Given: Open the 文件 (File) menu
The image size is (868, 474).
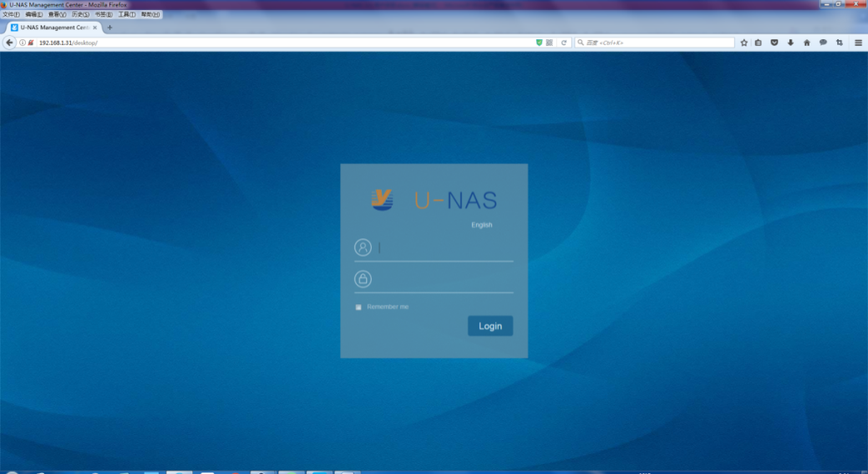Looking at the screenshot, I should (11, 14).
